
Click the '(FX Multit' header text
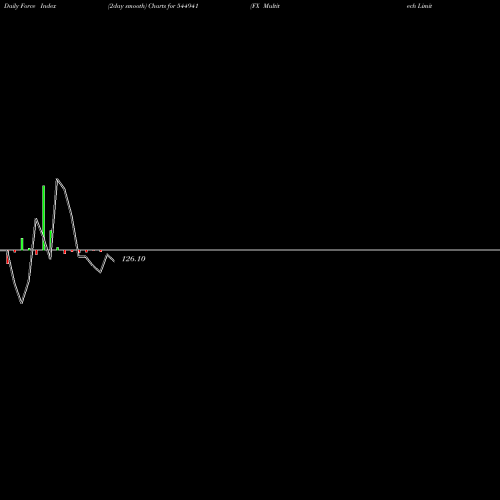click(265, 6)
